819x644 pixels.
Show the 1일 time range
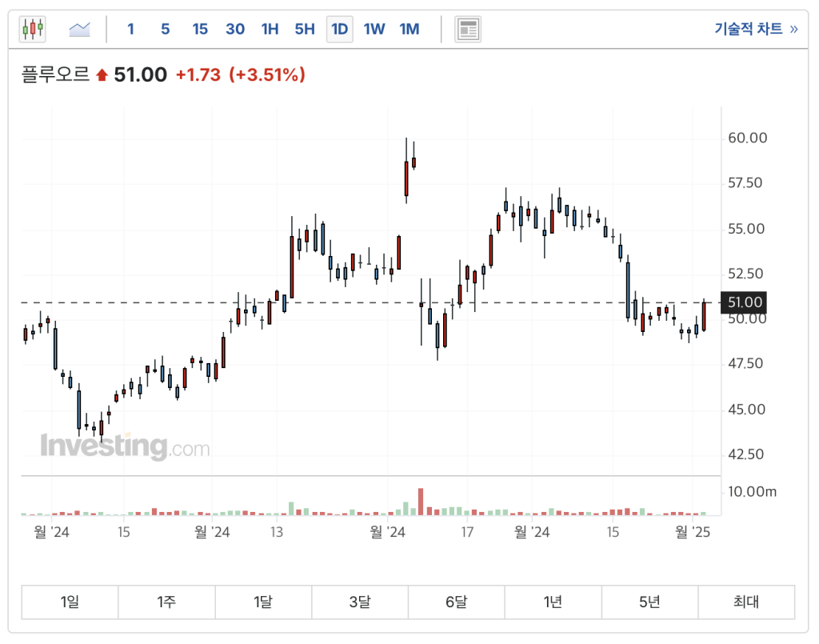click(x=70, y=602)
